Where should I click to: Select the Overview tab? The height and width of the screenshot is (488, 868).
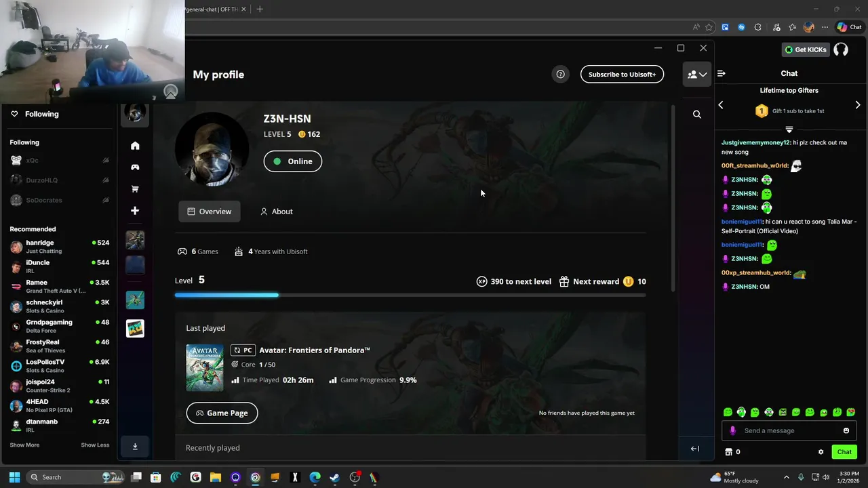pos(210,211)
